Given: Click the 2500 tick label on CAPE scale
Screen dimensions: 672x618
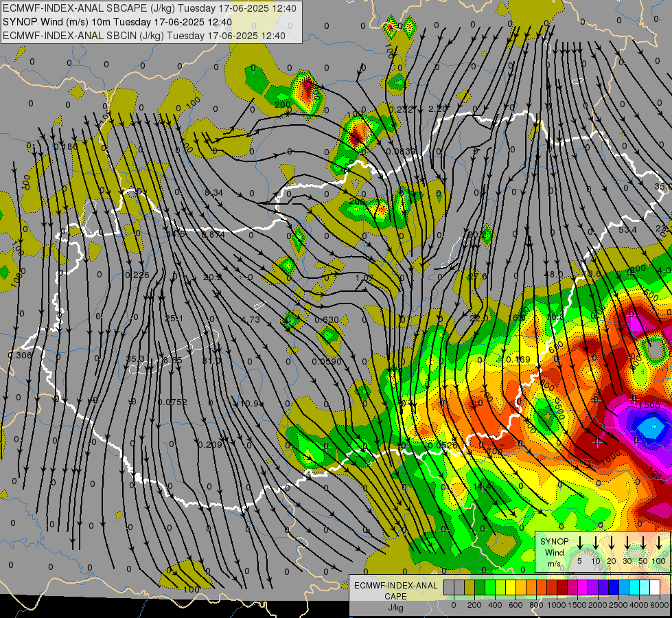Looking at the screenshot, I should point(618,605).
